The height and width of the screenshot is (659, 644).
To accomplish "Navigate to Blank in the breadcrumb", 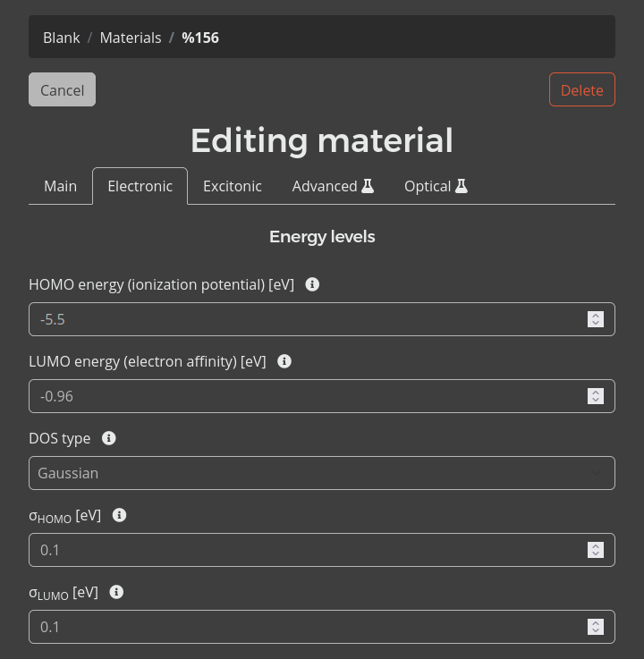I will tap(62, 38).
